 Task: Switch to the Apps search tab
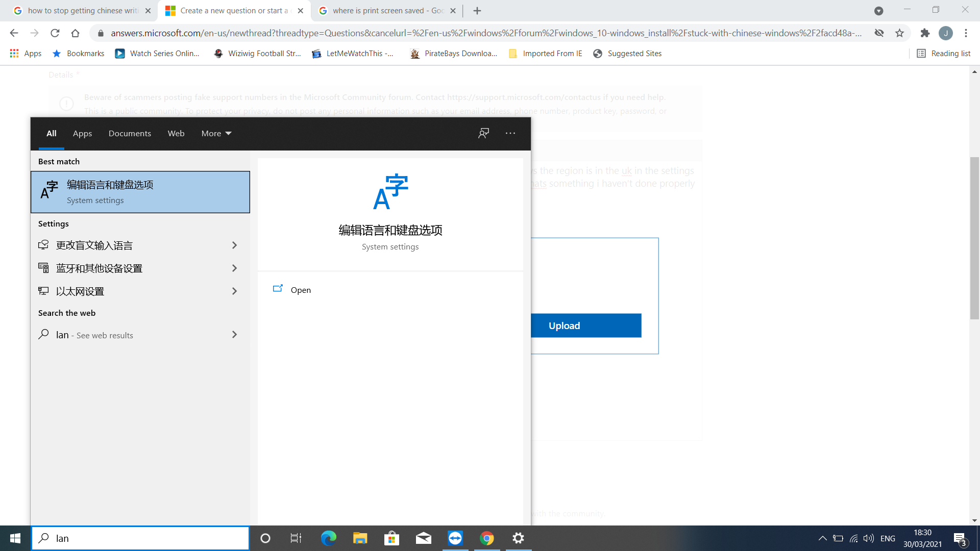(82, 133)
